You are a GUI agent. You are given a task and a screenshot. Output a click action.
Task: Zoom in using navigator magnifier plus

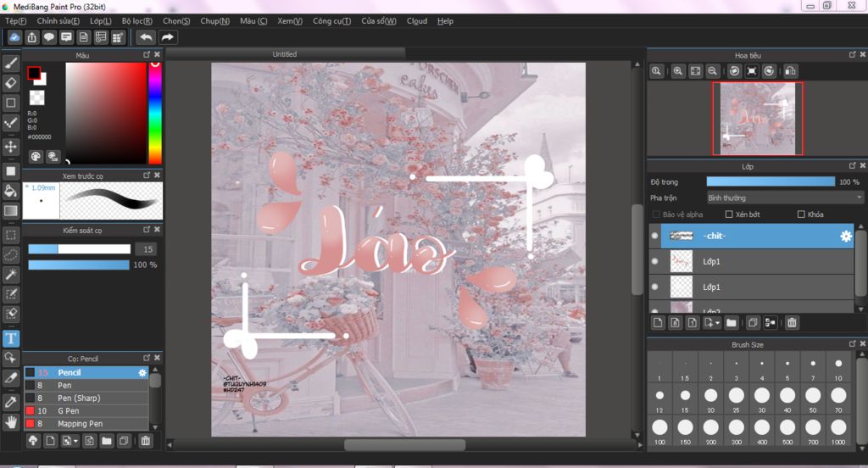pyautogui.click(x=678, y=72)
